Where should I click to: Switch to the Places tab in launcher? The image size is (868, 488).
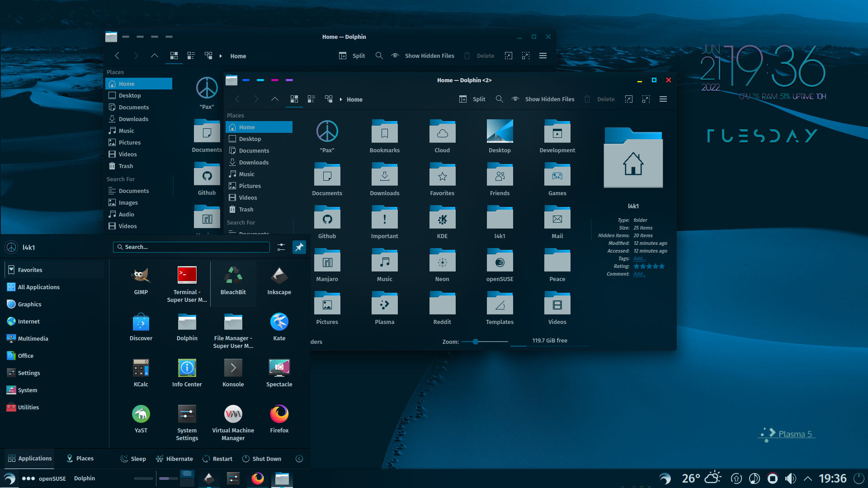(x=80, y=458)
